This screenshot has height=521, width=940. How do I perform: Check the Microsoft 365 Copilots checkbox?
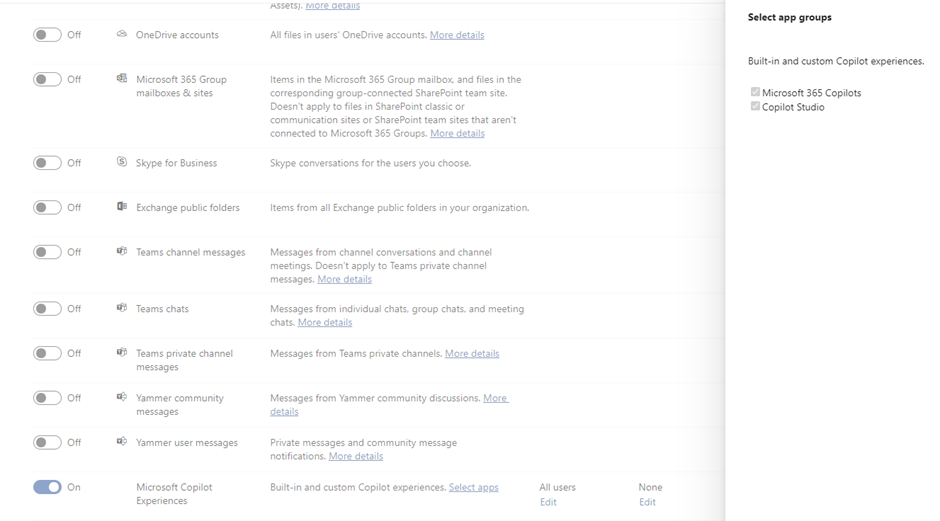pos(755,92)
